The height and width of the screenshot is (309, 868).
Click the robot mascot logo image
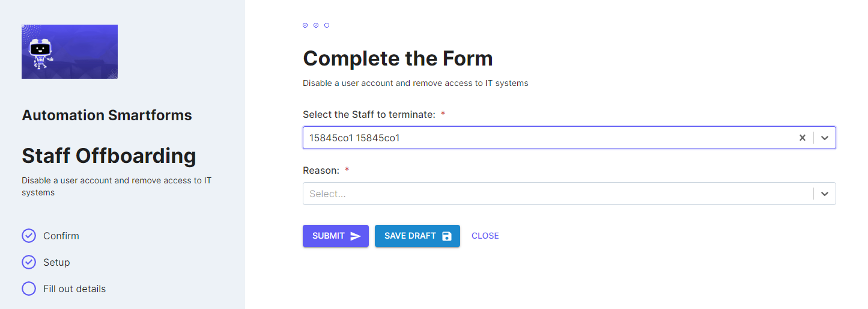pyautogui.click(x=70, y=52)
